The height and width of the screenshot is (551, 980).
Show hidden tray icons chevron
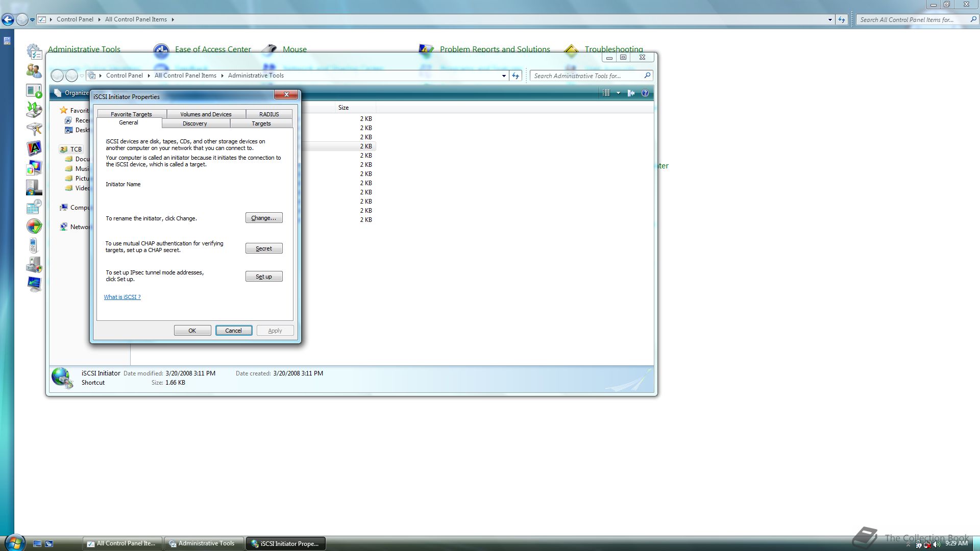tap(908, 544)
